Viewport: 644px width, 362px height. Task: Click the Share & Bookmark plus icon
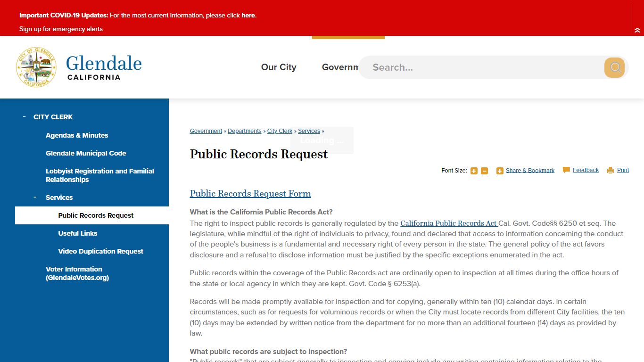click(x=500, y=171)
